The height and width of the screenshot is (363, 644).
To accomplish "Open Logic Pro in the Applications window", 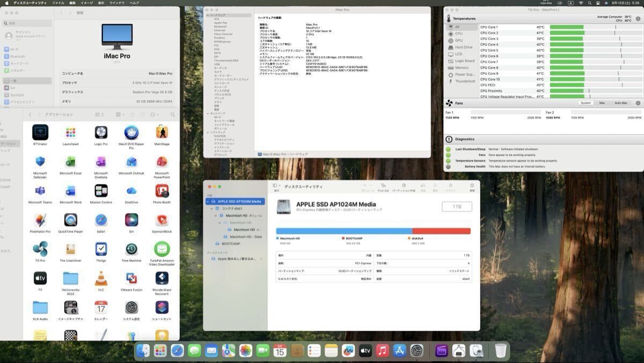I will [101, 132].
